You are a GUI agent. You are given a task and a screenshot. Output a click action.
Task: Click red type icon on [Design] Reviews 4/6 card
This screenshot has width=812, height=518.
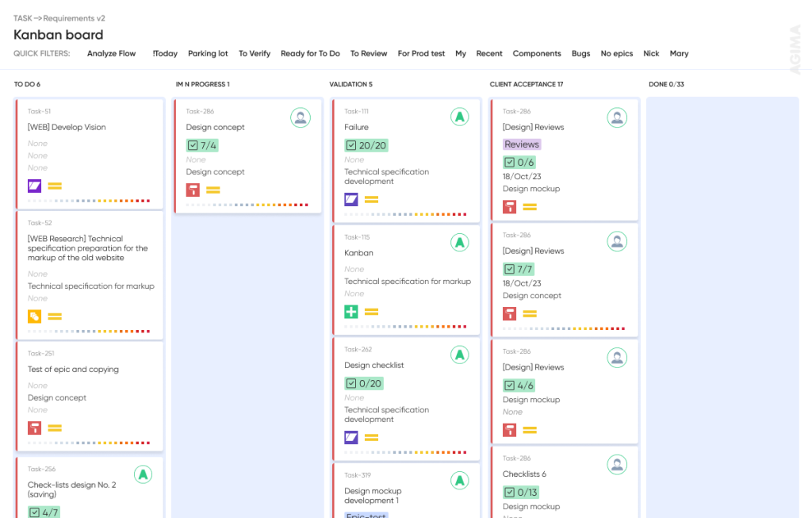pyautogui.click(x=510, y=430)
